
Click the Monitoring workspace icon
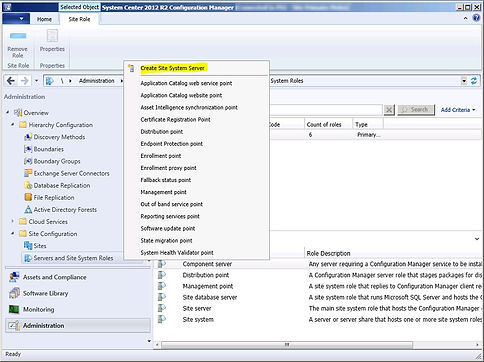pyautogui.click(x=14, y=309)
